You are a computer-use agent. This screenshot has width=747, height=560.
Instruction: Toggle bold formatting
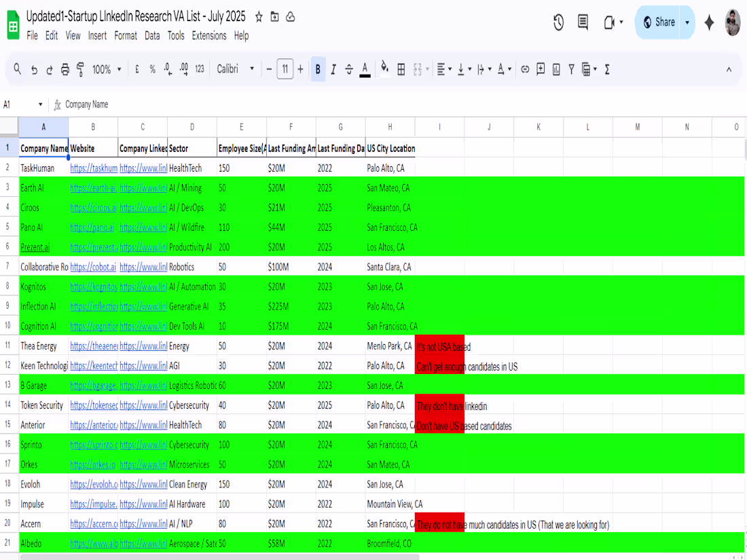tap(318, 69)
